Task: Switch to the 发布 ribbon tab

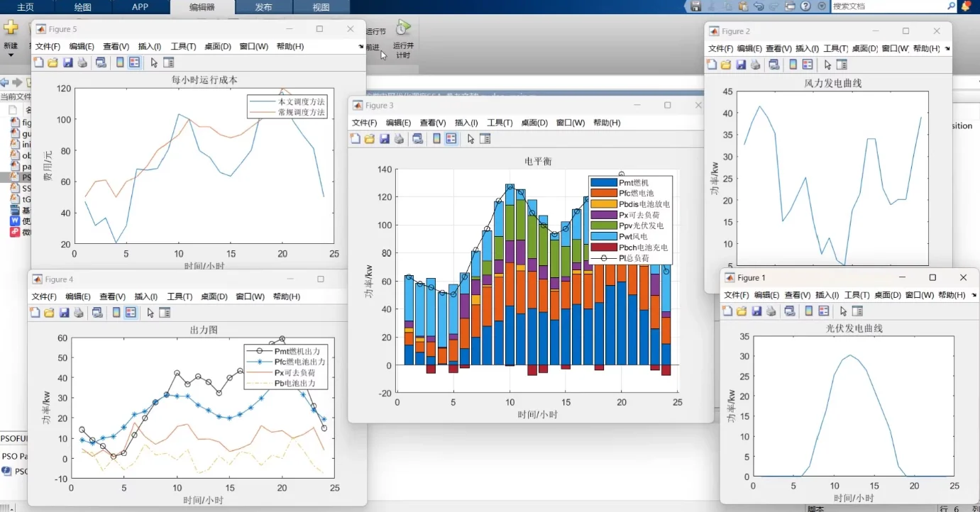Action: click(263, 7)
